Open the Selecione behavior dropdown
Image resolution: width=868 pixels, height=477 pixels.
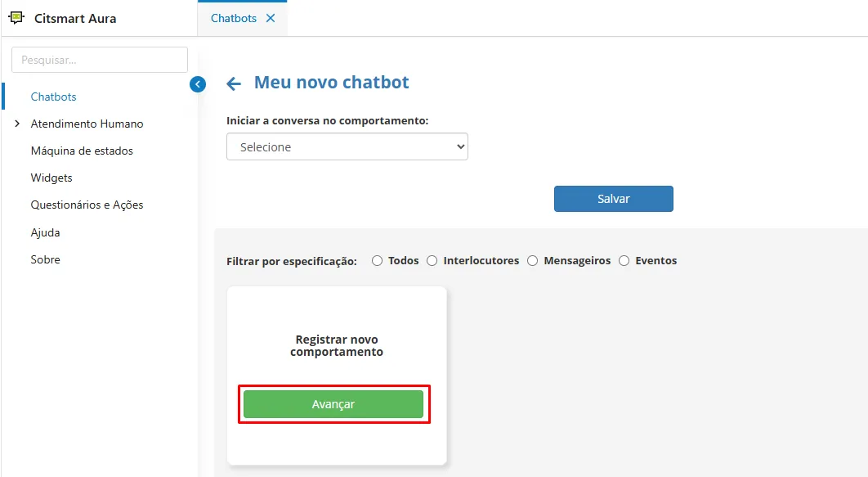pos(347,146)
